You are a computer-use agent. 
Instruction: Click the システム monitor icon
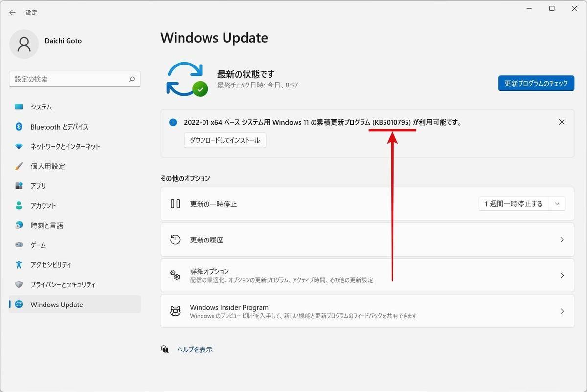tap(19, 107)
